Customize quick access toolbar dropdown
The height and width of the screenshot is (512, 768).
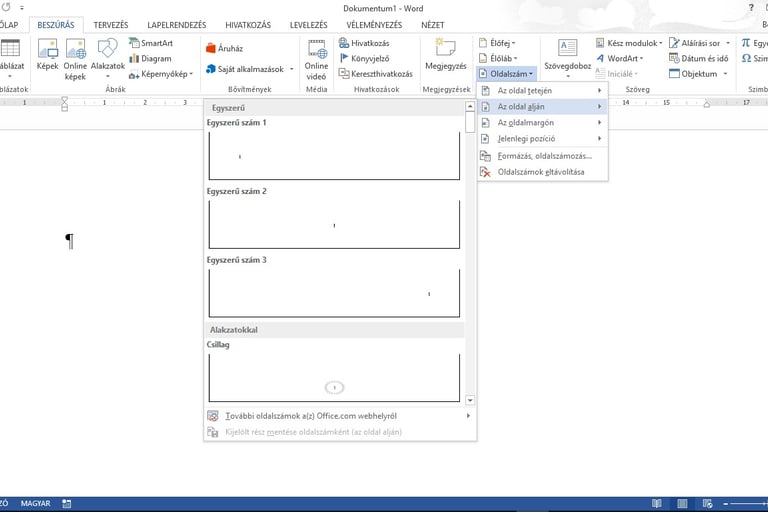(x=22, y=8)
